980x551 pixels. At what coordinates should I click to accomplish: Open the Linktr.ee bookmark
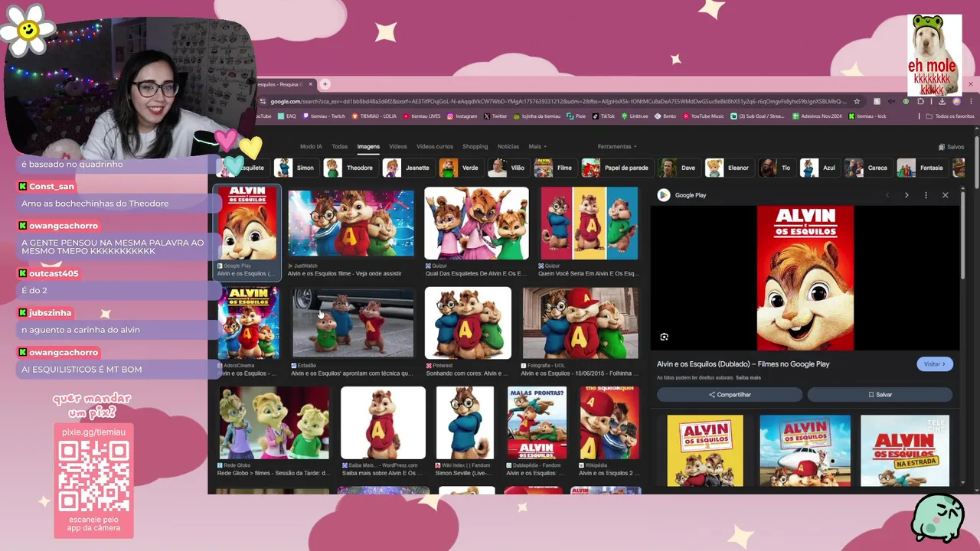point(635,116)
